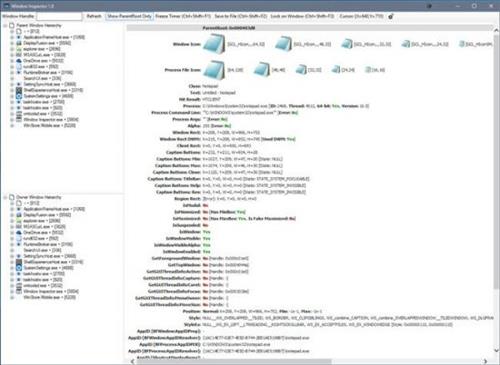Viewport: 500px width, 365px height.
Task: Toggle Freeze Timer in the toolbar
Action: coord(183,16)
